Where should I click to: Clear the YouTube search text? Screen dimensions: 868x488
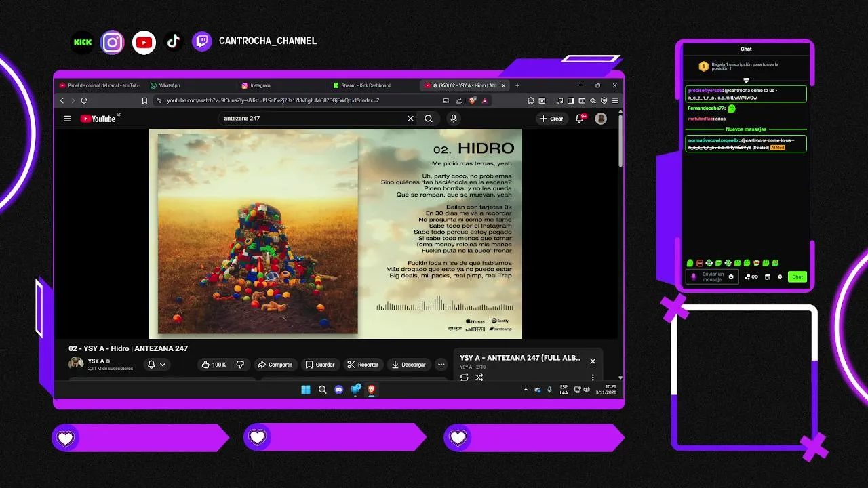click(410, 119)
